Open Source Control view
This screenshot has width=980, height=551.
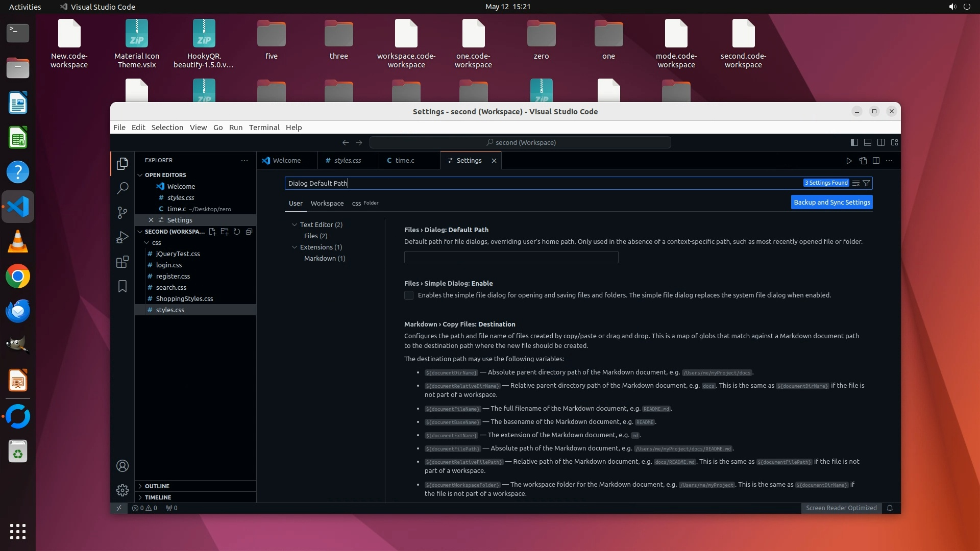[x=122, y=212]
